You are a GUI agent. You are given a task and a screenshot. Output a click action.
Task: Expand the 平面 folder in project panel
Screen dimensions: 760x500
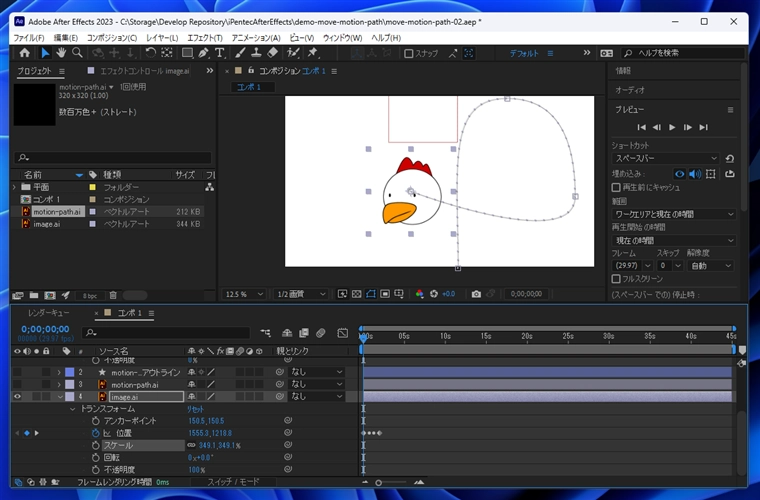pyautogui.click(x=15, y=187)
